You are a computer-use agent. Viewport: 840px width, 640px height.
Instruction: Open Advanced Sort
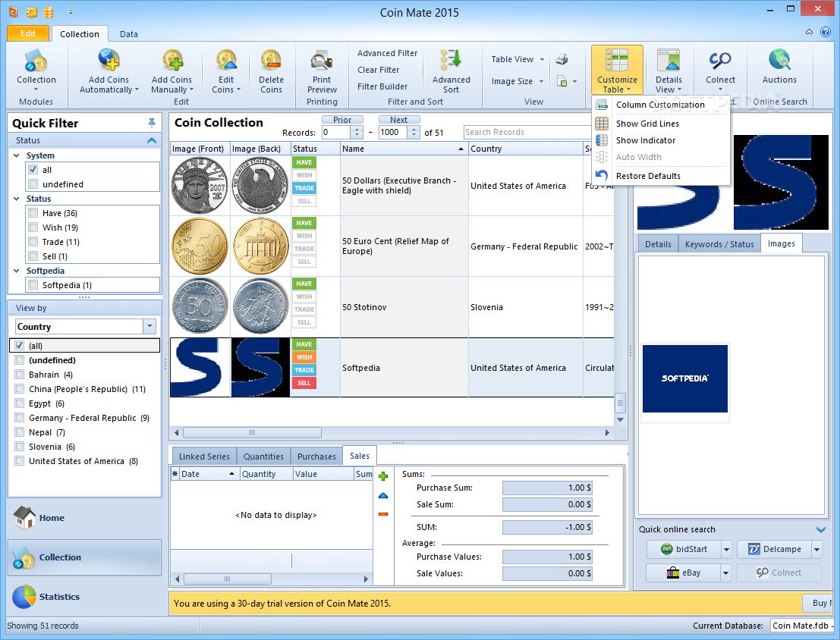tap(451, 71)
